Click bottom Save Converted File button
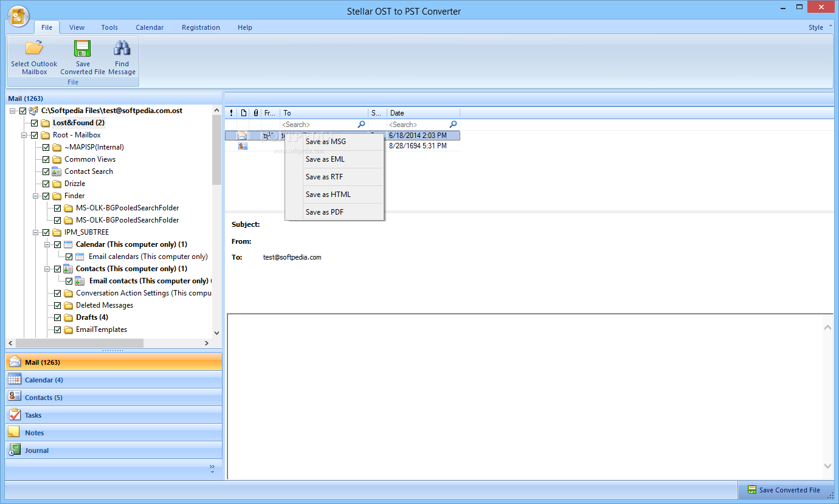 pyautogui.click(x=785, y=490)
